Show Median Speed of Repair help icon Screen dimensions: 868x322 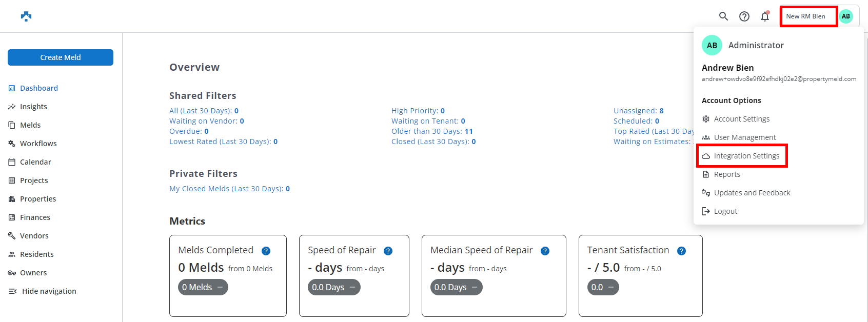coord(545,251)
